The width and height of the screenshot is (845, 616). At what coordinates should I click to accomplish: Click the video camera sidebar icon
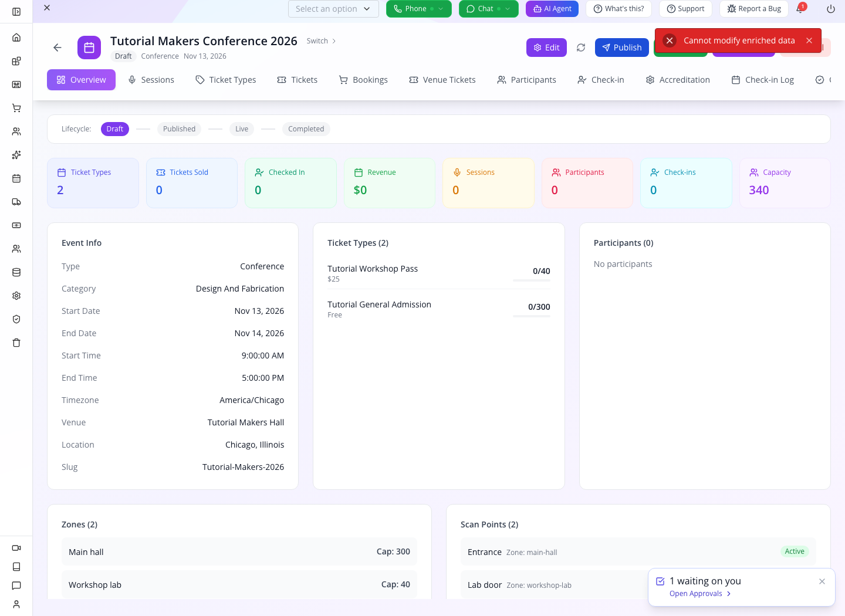tap(16, 548)
